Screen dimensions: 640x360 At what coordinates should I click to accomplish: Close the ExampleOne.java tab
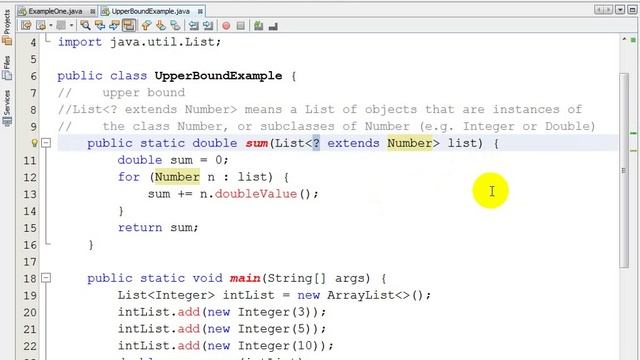pos(93,11)
